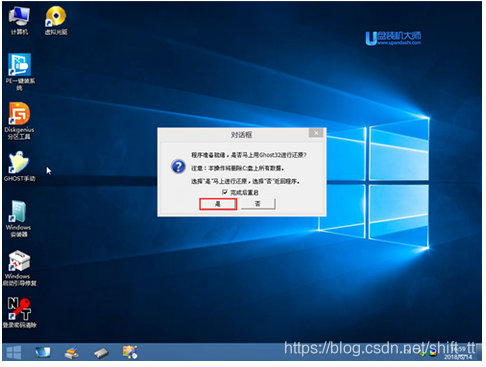This screenshot has height=367, width=486.
Task: Launch the GHOST手动 ghost desktop icon
Action: coord(19,166)
